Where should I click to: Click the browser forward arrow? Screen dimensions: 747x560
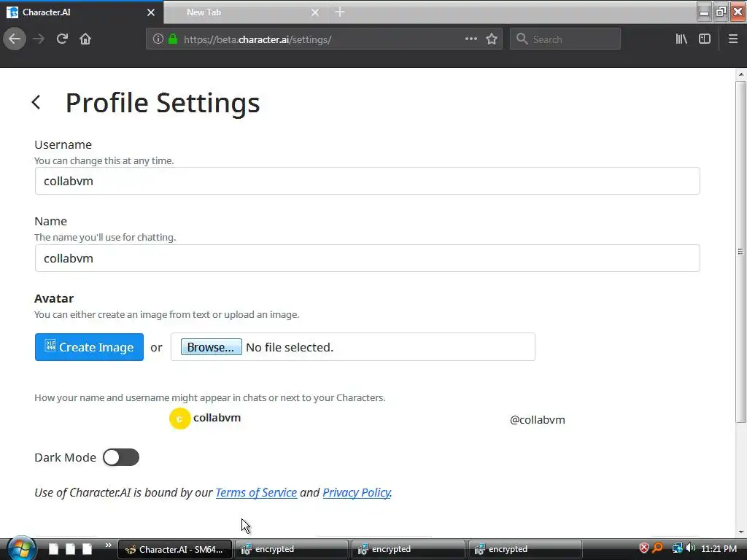(39, 39)
